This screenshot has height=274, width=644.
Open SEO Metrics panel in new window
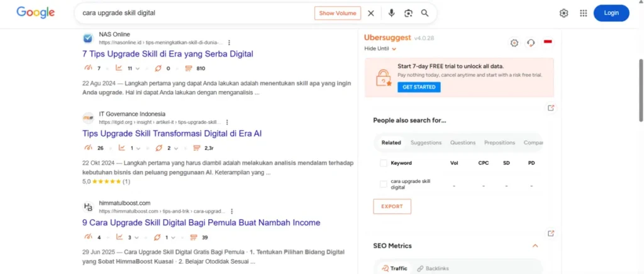pos(551,233)
